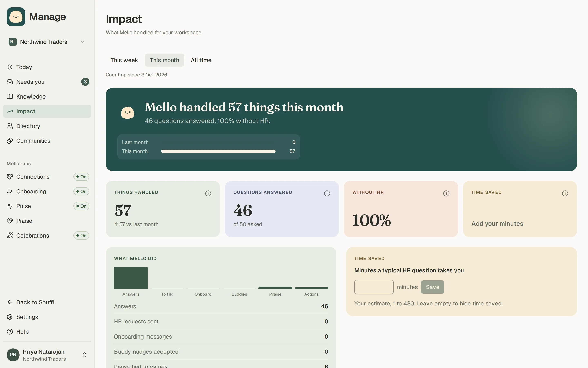Screen dimensions: 588x368
Task: Focus the minutes input field
Action: pyautogui.click(x=374, y=287)
